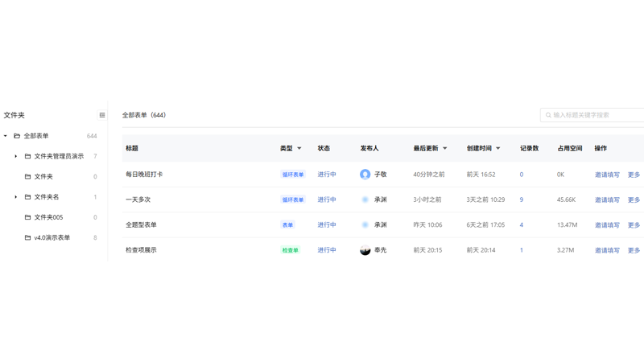
Task: Open the form titled 全题型表单
Action: pyautogui.click(x=141, y=225)
